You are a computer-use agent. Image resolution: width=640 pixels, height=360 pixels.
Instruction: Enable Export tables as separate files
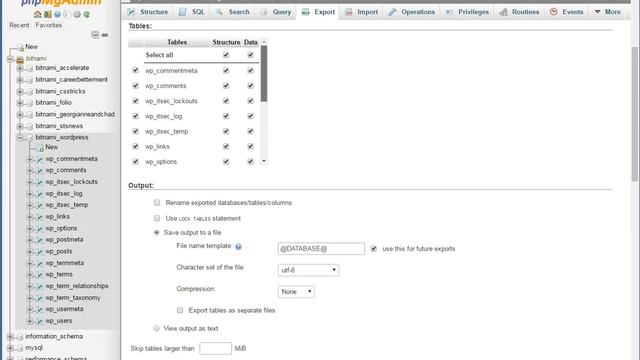point(180,310)
